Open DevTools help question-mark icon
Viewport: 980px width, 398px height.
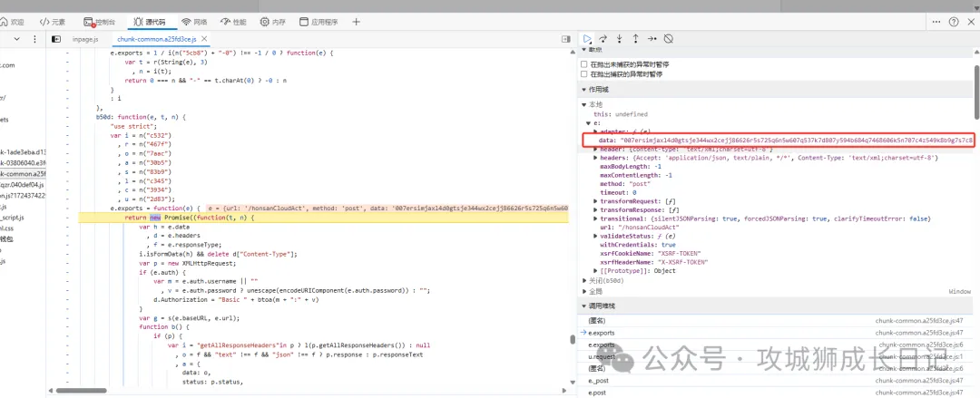(954, 21)
